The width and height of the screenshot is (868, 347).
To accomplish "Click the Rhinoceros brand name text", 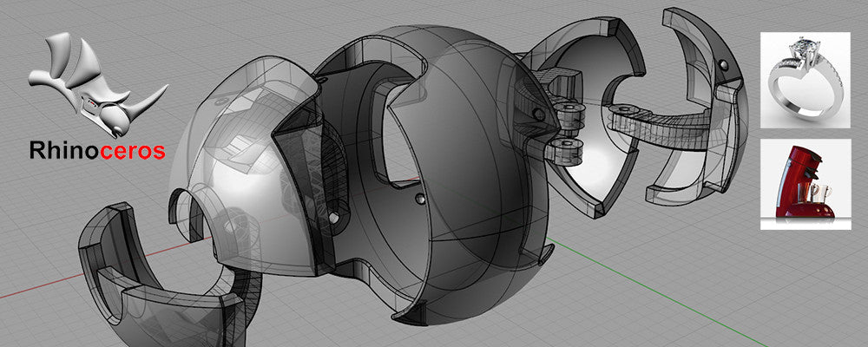I will pyautogui.click(x=96, y=152).
